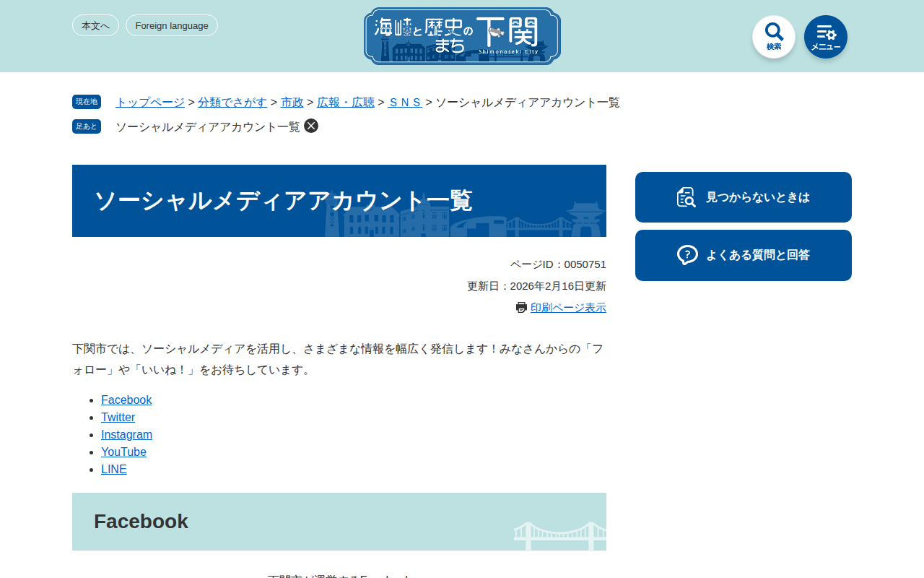Jump to the LINE section link
The height and width of the screenshot is (578, 924).
tap(114, 470)
